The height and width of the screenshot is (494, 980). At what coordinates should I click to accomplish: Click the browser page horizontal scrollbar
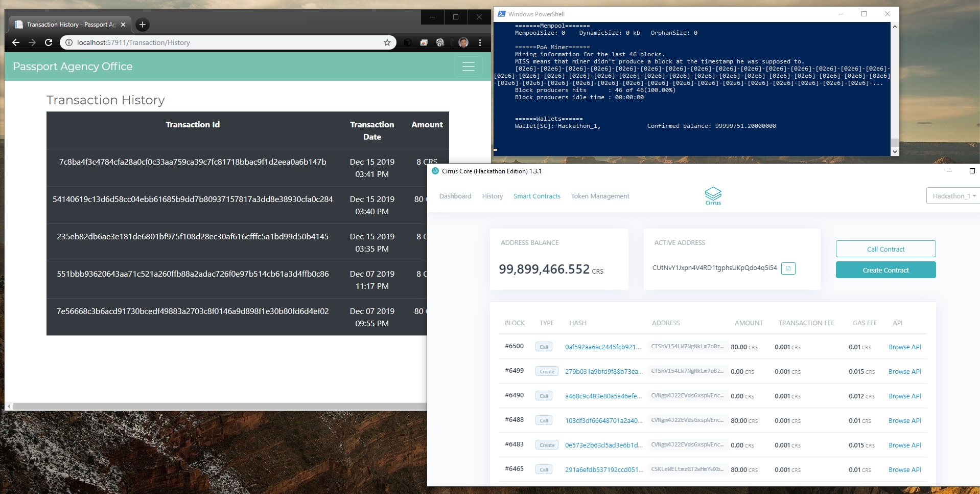click(x=220, y=407)
